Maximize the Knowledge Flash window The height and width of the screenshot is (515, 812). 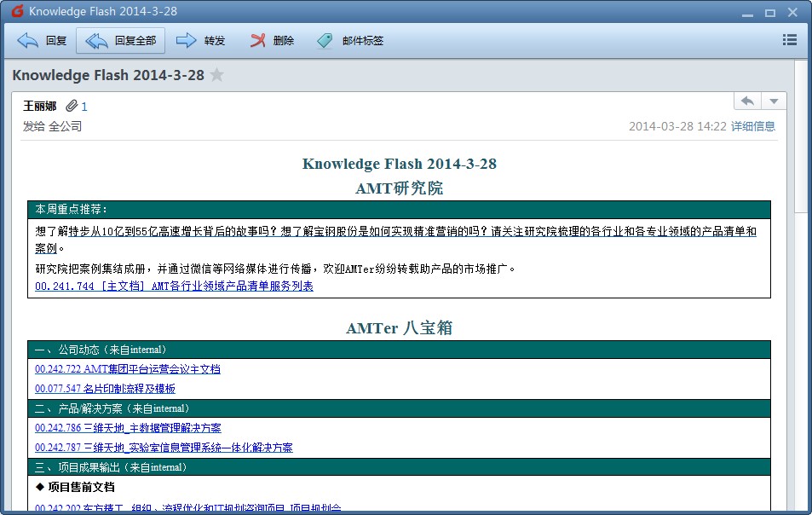click(x=770, y=13)
